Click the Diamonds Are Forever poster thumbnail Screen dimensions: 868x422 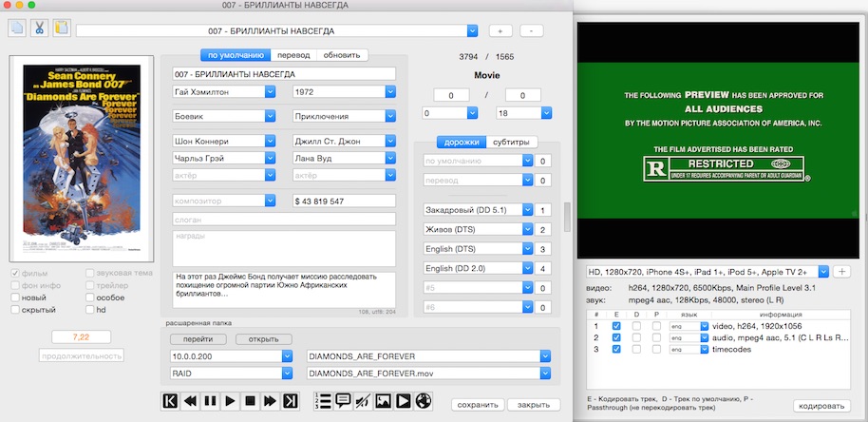click(82, 159)
